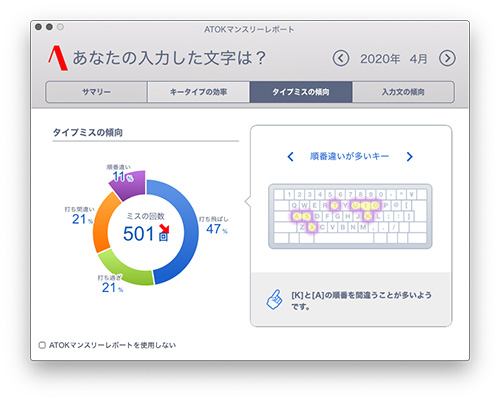Go to next month with right circle arrow

click(447, 58)
